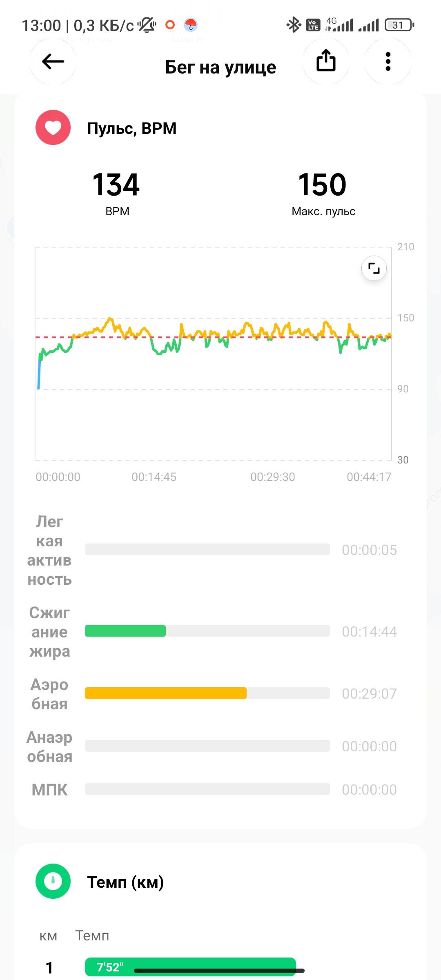Open the share workout icon
The image size is (441, 980).
click(x=326, y=62)
